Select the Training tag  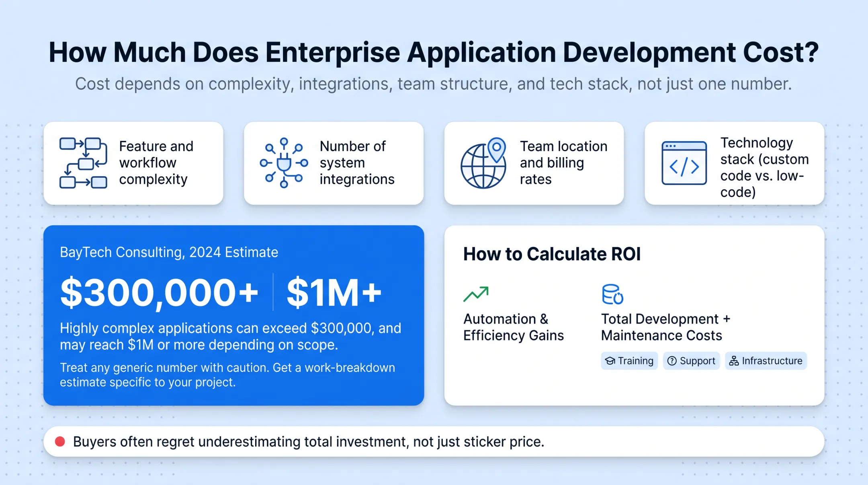[x=629, y=361]
